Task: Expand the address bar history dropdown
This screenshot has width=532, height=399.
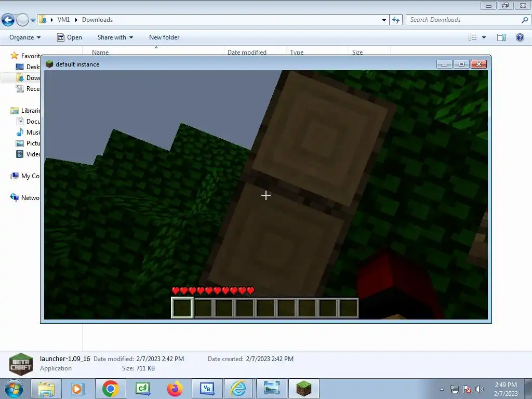Action: tap(384, 20)
